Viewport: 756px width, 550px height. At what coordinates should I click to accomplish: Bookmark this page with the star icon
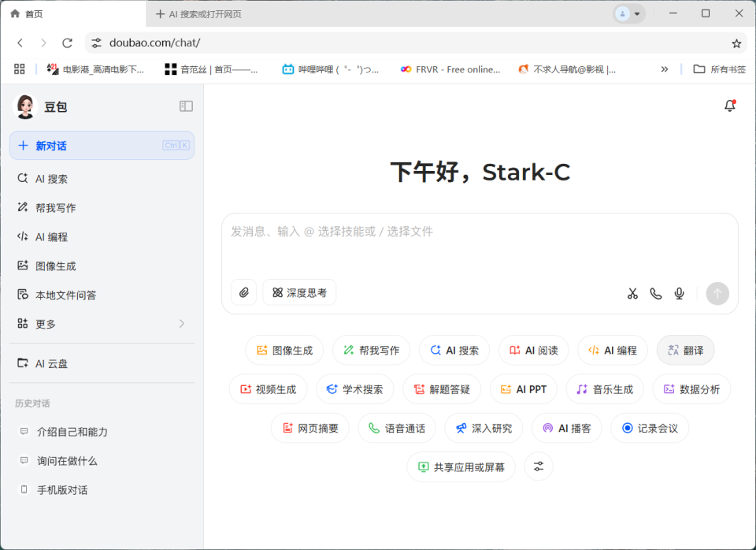pos(736,43)
